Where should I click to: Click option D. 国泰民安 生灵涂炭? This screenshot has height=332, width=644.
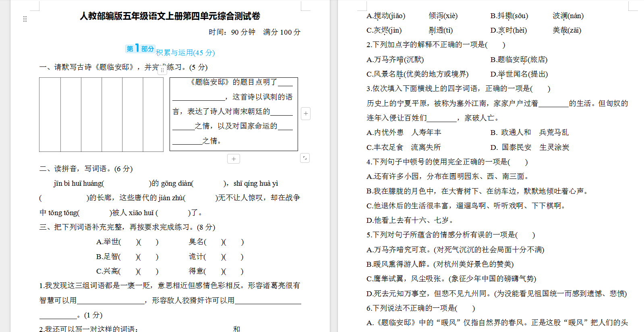click(530, 147)
